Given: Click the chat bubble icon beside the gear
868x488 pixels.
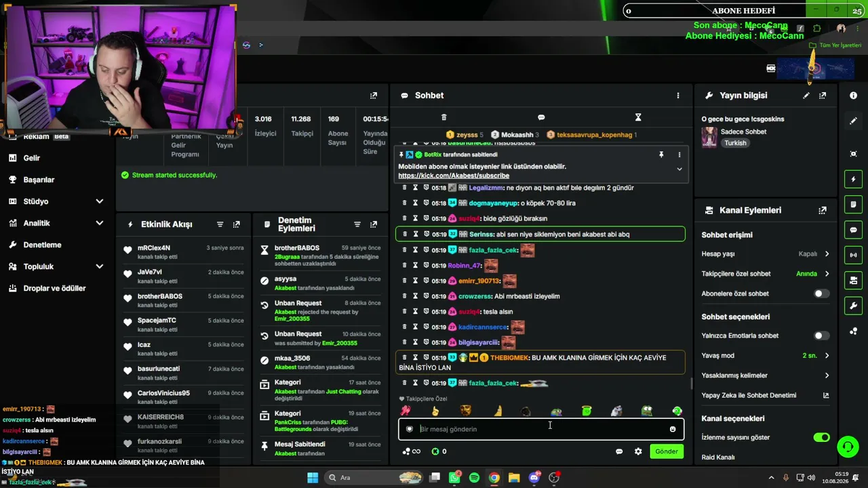Looking at the screenshot, I should tap(619, 451).
